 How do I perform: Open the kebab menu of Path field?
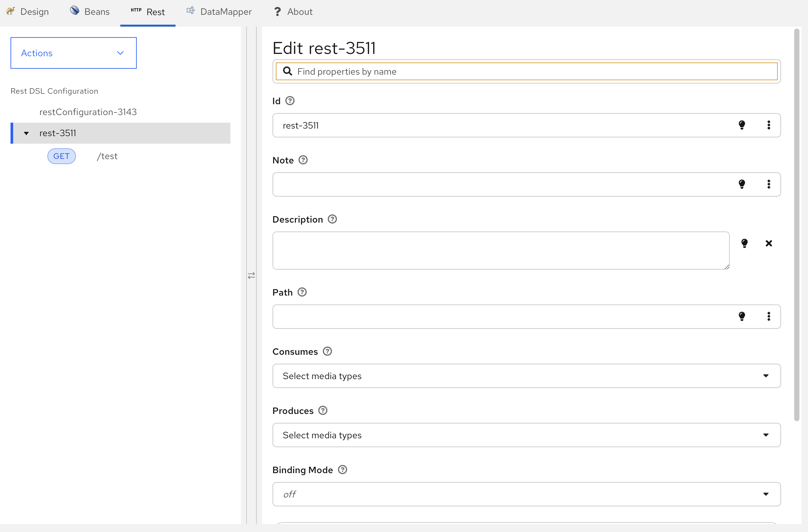769,316
